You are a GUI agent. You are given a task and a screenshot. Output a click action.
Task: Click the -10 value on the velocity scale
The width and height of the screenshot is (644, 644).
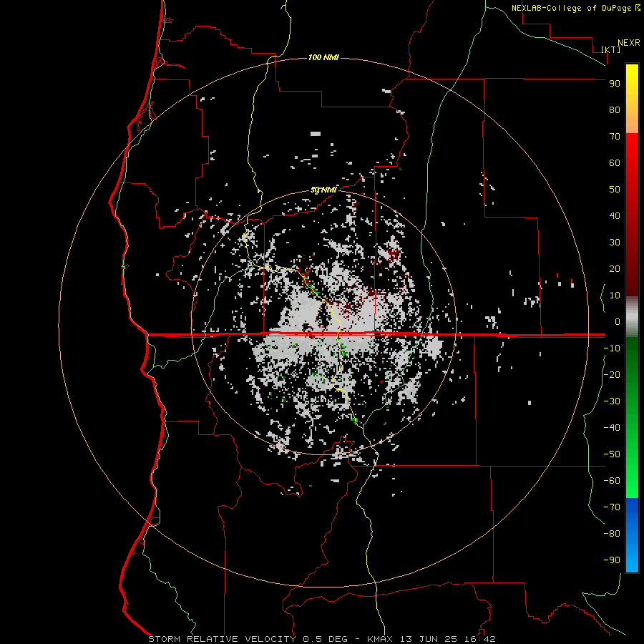pos(612,348)
